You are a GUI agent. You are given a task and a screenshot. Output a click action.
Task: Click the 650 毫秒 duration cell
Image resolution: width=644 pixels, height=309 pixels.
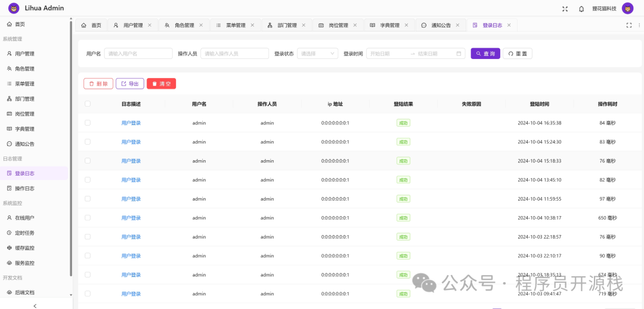point(608,218)
